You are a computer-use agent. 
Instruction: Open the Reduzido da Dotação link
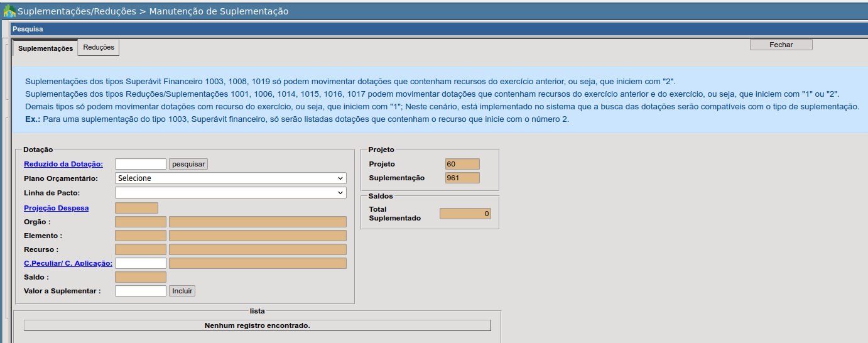[x=63, y=164]
